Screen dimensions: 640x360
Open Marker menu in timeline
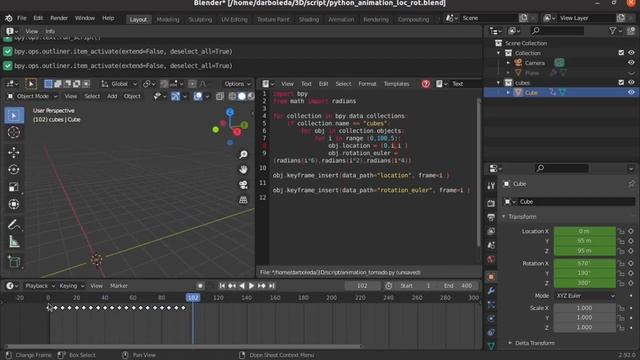[x=119, y=286]
